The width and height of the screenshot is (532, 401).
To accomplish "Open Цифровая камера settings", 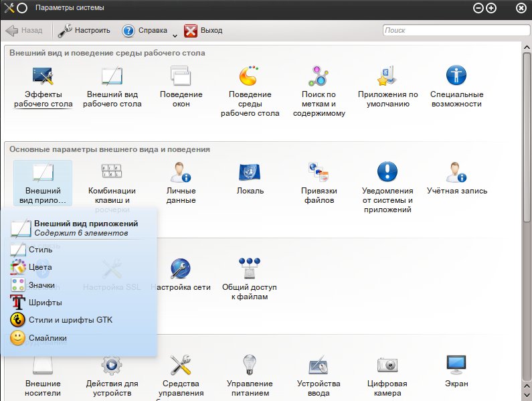I will 387,366.
